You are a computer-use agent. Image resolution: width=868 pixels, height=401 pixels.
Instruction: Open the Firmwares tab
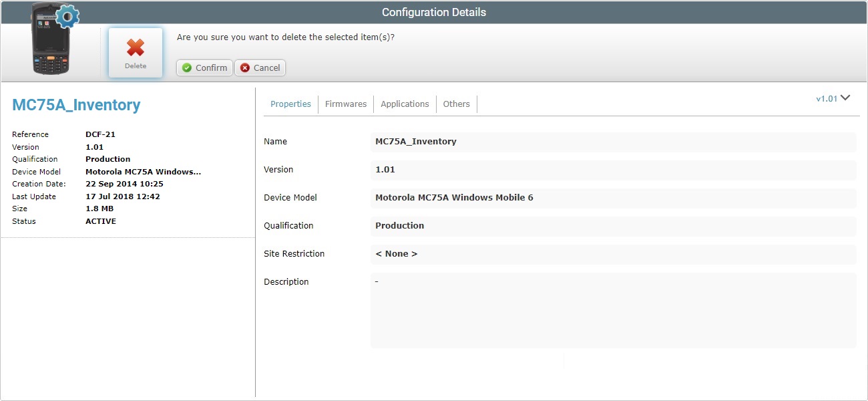click(345, 104)
